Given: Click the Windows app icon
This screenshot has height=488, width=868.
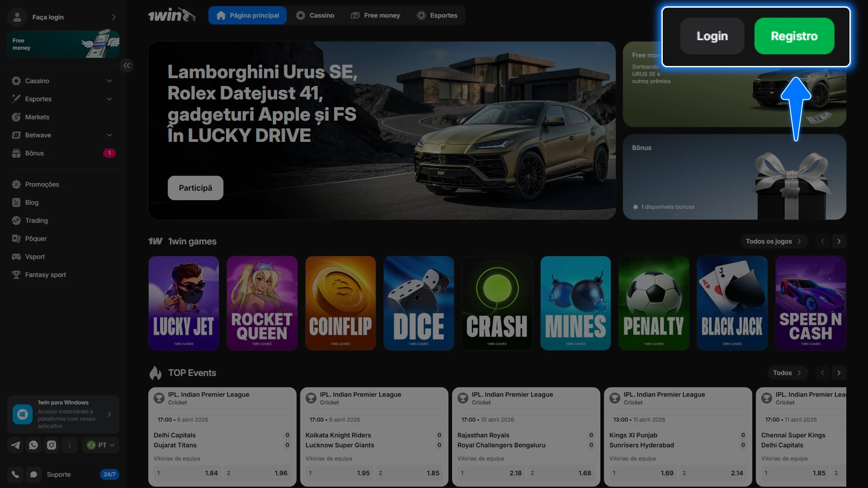Looking at the screenshot, I should coord(23,414).
